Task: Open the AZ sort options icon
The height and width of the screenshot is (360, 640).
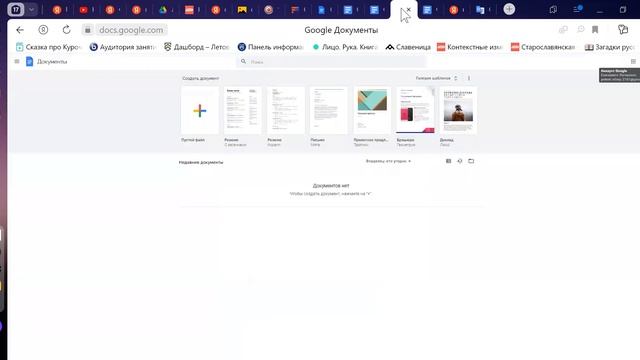Action: [x=460, y=161]
